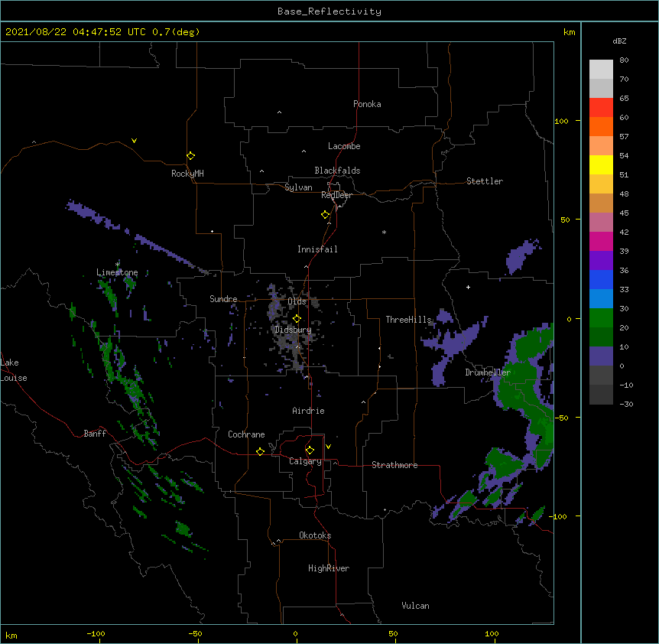Select the light gray 80 dBZ legend swatch
This screenshot has height=644, width=659.
coord(601,70)
